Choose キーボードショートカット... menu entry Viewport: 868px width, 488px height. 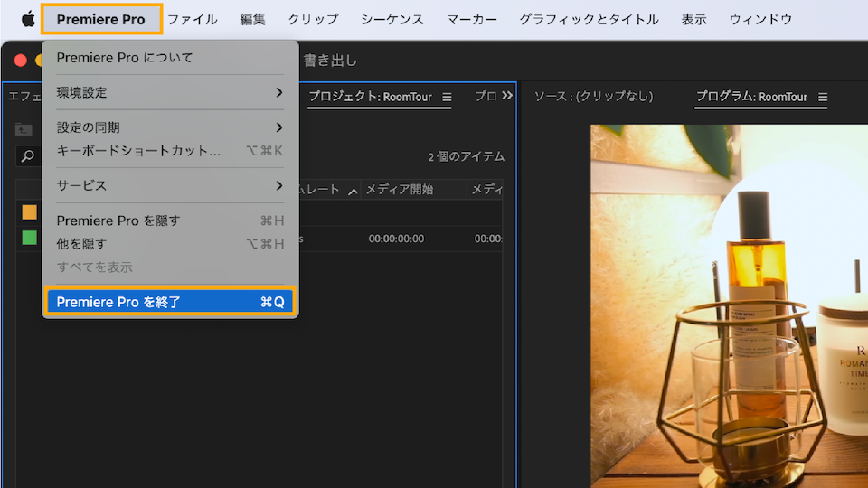171,151
